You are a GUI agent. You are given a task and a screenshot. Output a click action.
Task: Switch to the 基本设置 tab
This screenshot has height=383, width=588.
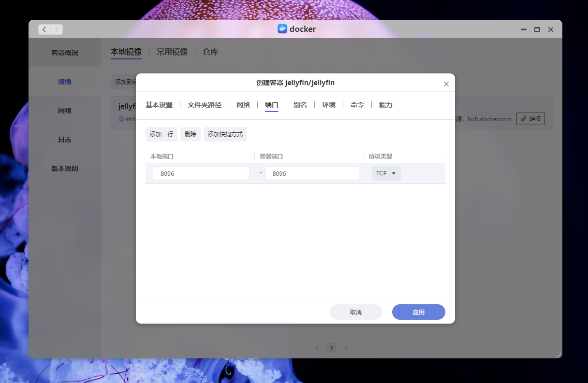click(160, 105)
